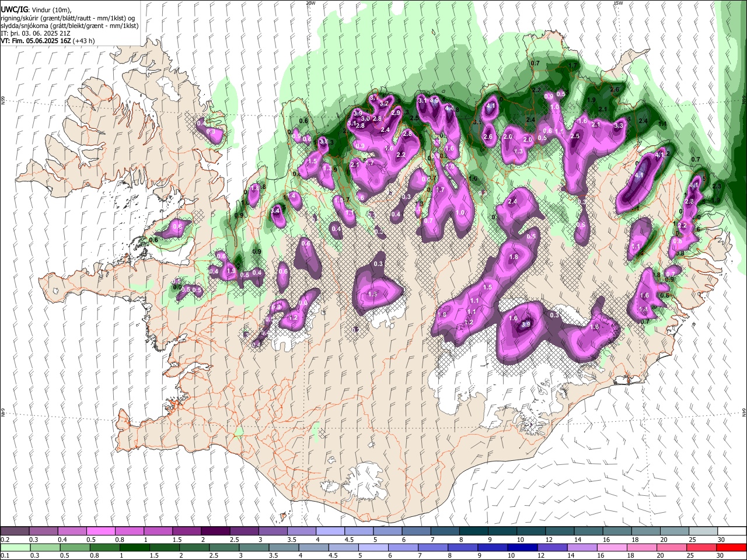Select the bright pink swatch between 0.5 and 0.8
Image resolution: width=747 pixels, height=560 pixels.
click(x=100, y=531)
